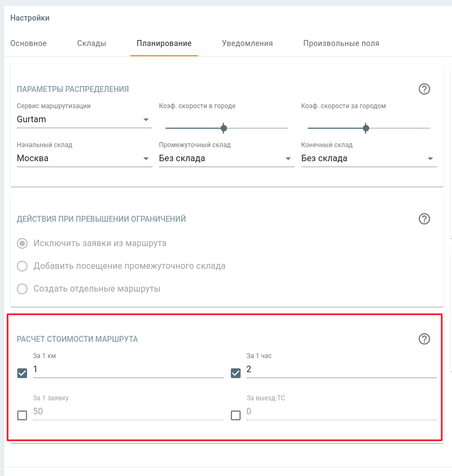452x476 pixels.
Task: Expand the Конечный склад dropdown
Action: [368, 158]
